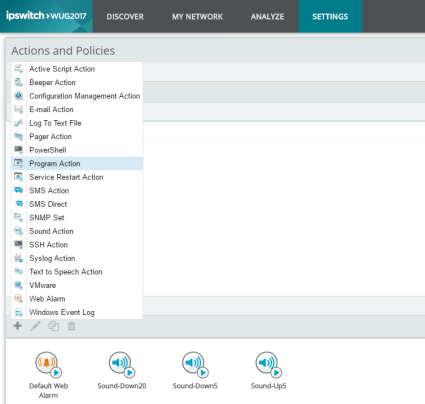Choose Beeper Action menu entry

(x=77, y=82)
